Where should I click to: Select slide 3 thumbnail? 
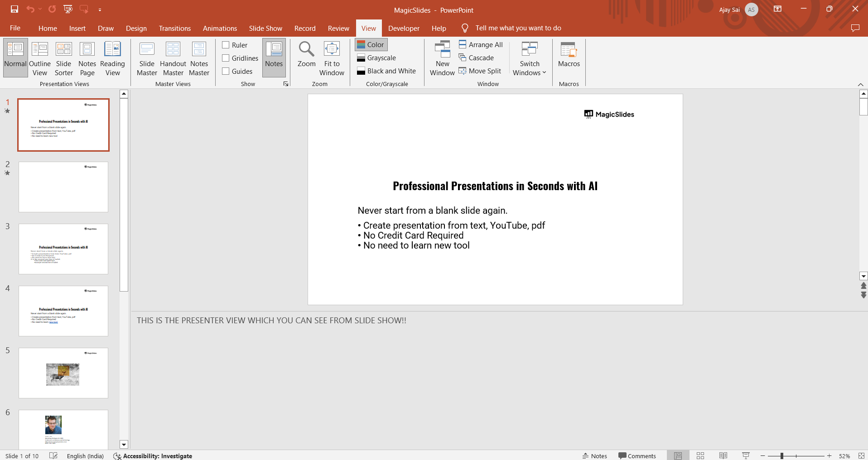click(63, 249)
